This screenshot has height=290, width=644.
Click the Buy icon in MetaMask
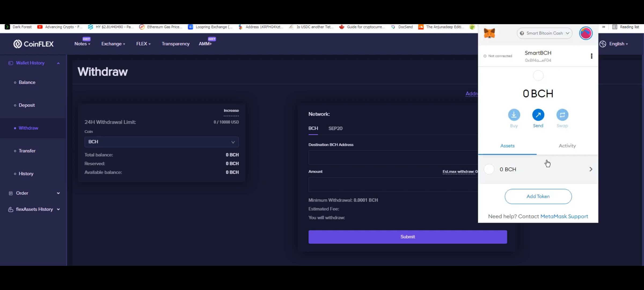(x=514, y=115)
